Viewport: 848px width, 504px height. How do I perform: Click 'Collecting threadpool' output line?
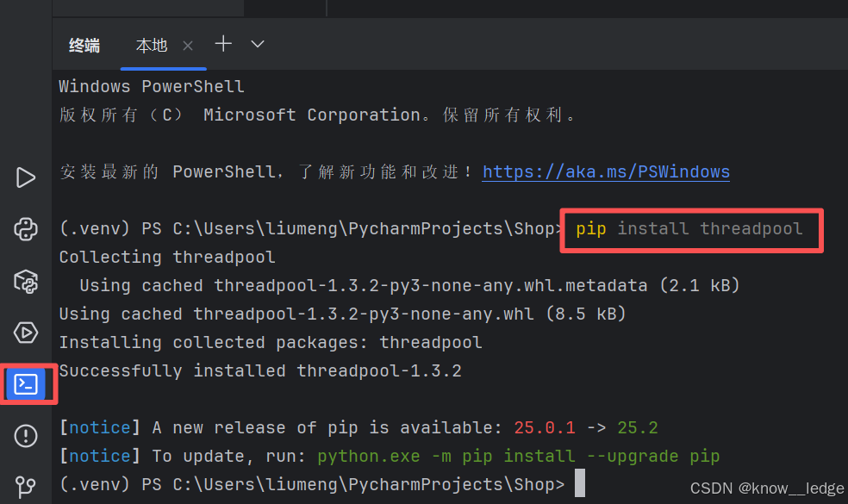(167, 257)
